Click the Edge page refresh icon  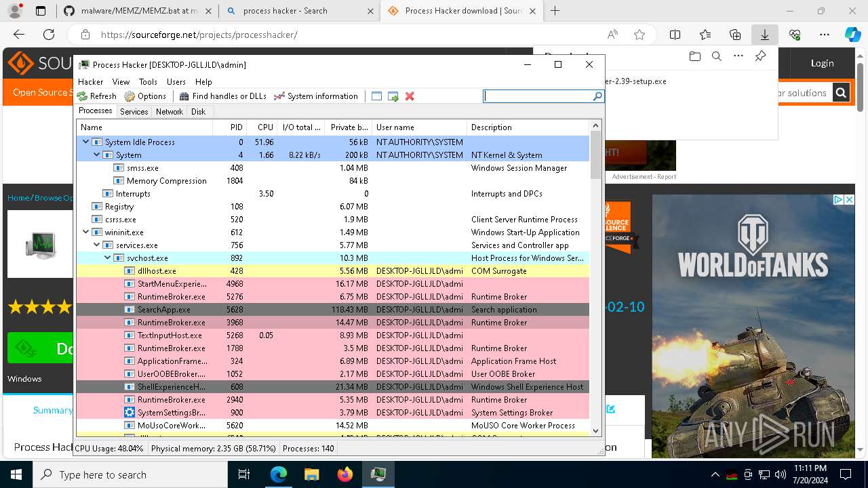49,35
